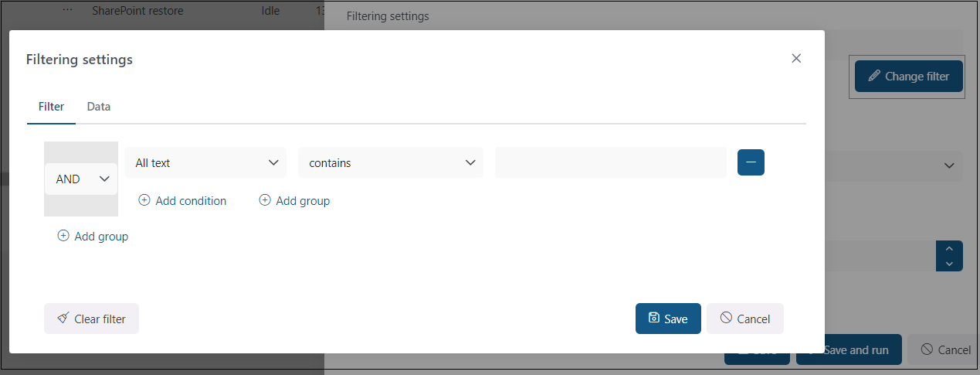The height and width of the screenshot is (375, 980).
Task: Click the plus icon for outer Add group
Action: tap(63, 236)
